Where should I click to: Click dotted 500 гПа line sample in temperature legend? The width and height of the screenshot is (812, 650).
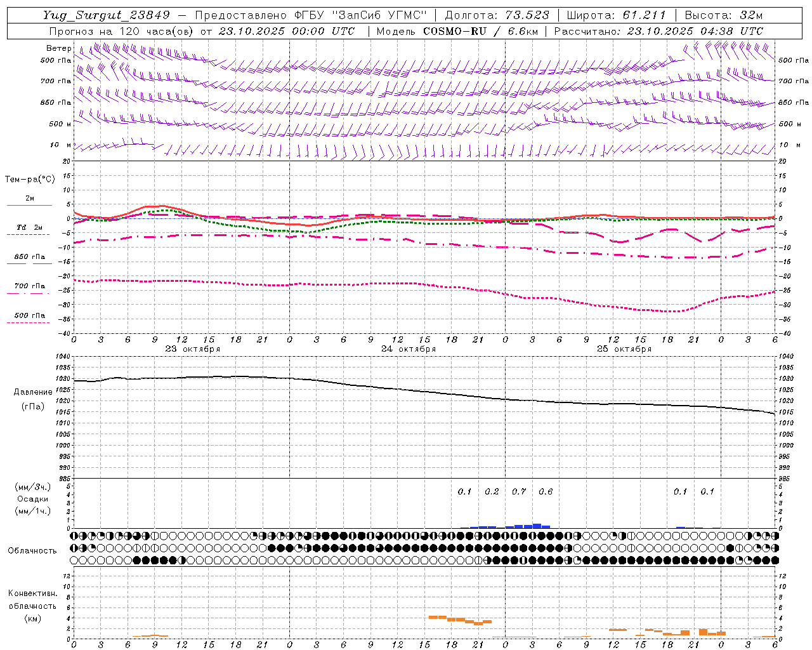[x=29, y=322]
